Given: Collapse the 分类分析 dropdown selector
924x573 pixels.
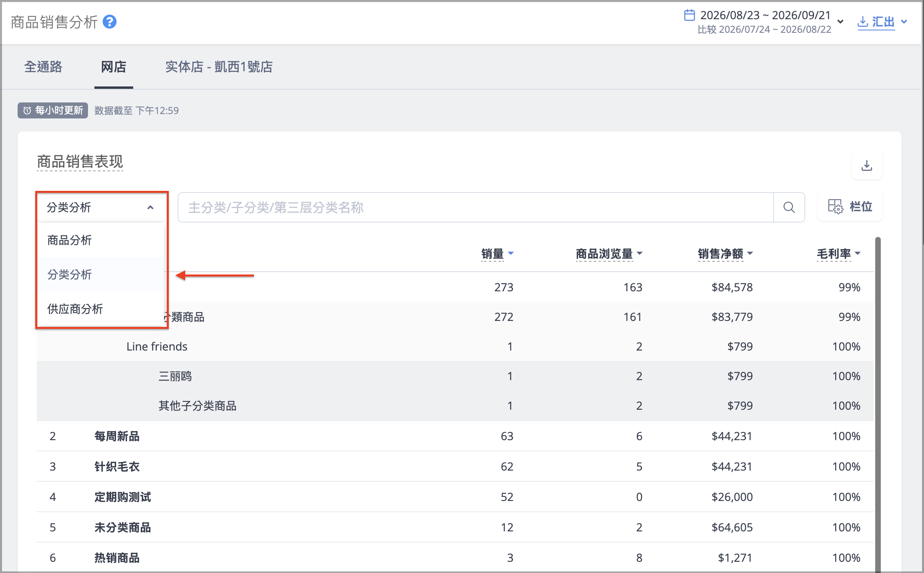Looking at the screenshot, I should (101, 207).
